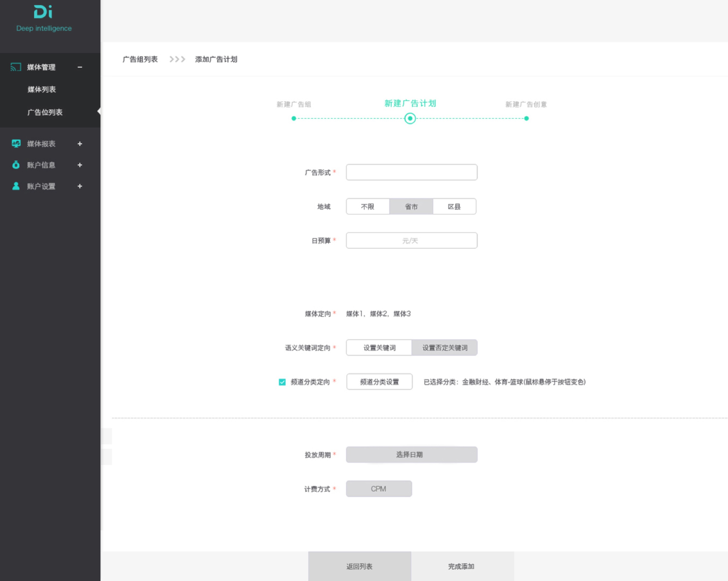Uncheck the 频道分类定向 checkbox

pos(282,382)
